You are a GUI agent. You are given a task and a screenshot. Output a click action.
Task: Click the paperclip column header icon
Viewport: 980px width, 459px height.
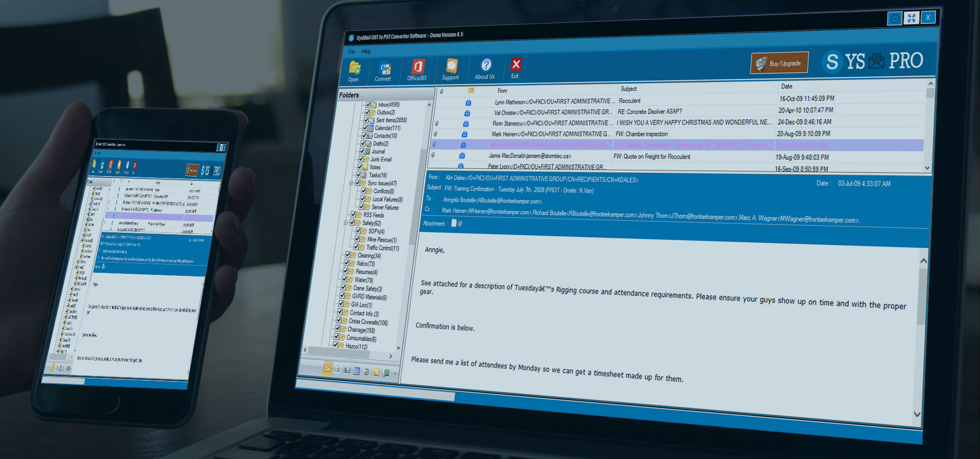point(442,92)
